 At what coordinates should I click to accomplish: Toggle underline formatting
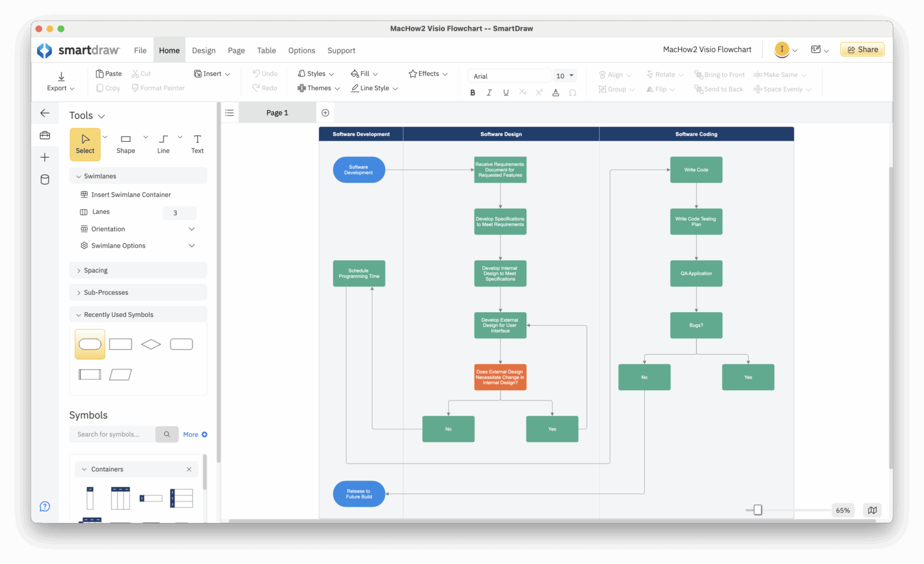click(505, 92)
